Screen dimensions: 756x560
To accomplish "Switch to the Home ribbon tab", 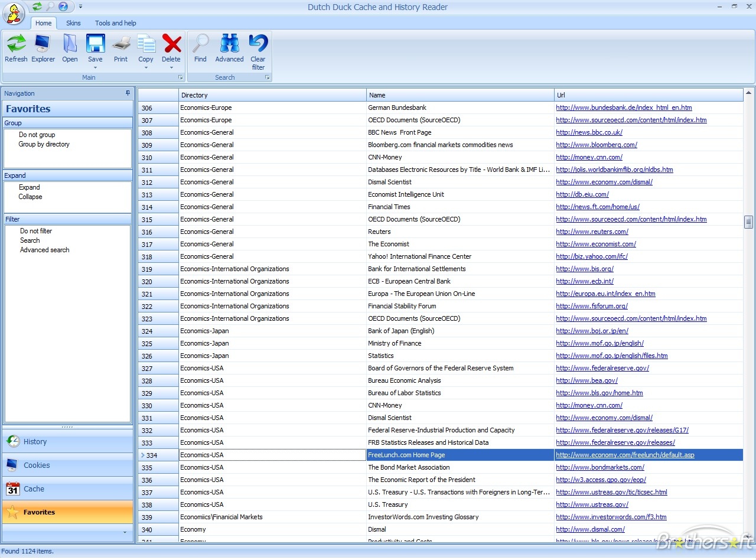I will click(x=44, y=23).
